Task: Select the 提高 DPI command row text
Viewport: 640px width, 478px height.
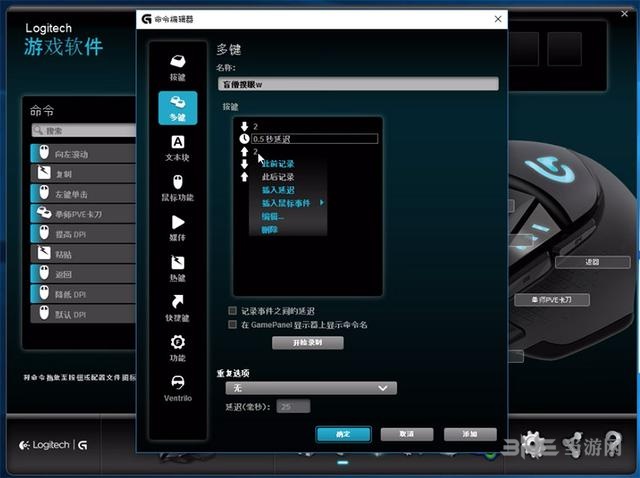Action: coord(70,234)
